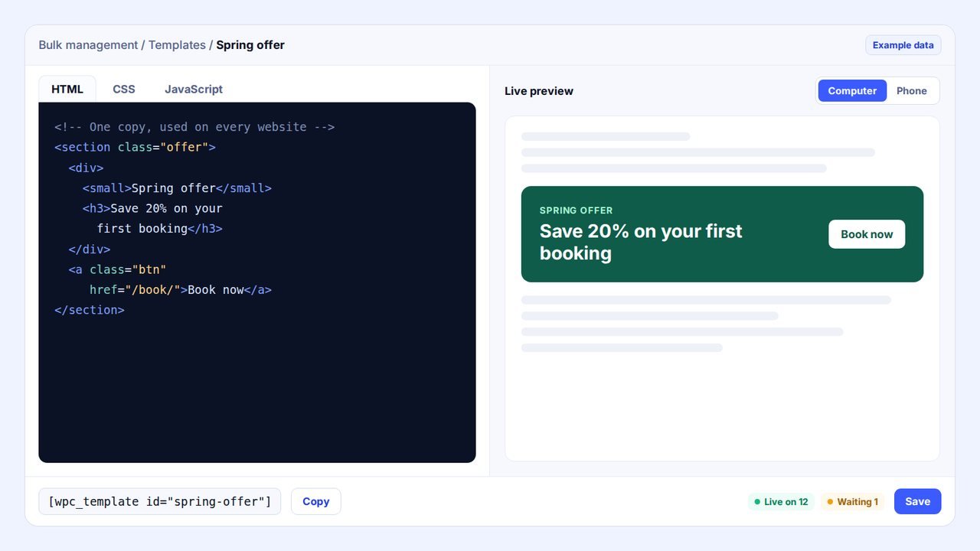Click the Live on 12 status badge
Viewport: 980px width, 551px height.
(781, 502)
